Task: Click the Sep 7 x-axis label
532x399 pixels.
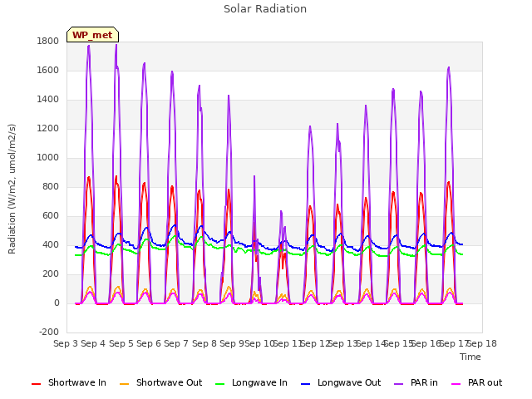Action: pos(176,343)
